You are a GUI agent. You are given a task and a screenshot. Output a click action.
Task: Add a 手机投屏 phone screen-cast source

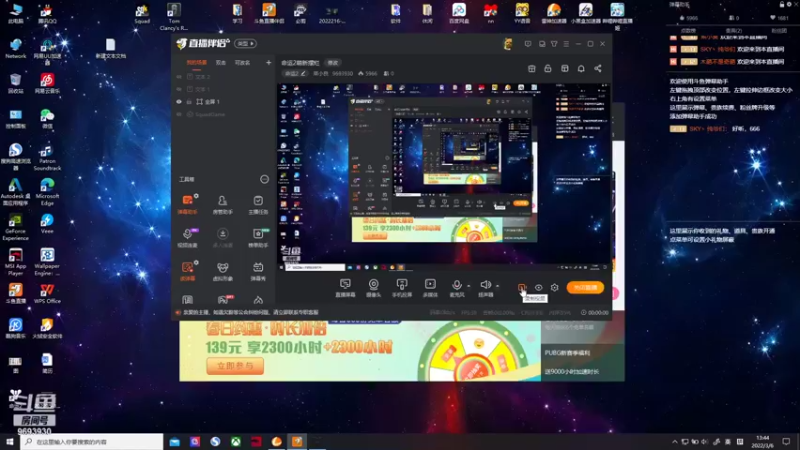click(x=402, y=288)
